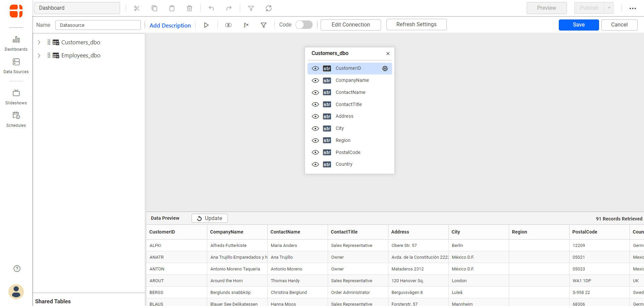This screenshot has height=306, width=644.
Task: Open the settings gear on CustomerID field
Action: coord(385,68)
